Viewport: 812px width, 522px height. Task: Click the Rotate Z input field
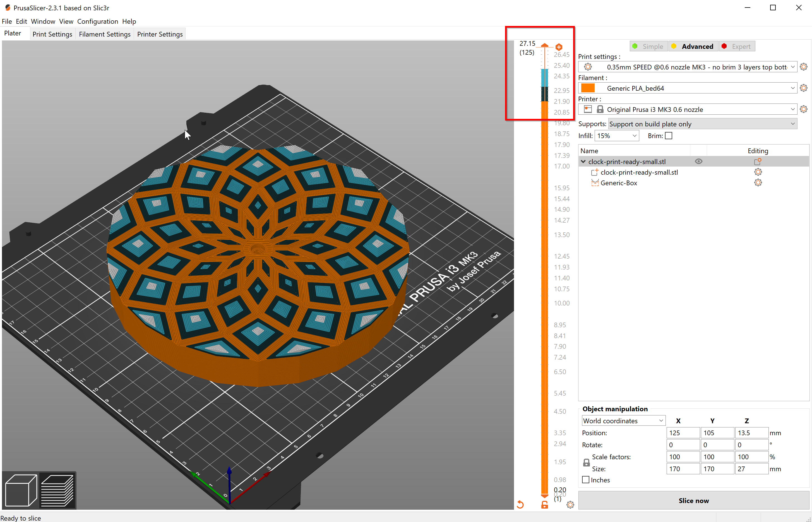[751, 445]
